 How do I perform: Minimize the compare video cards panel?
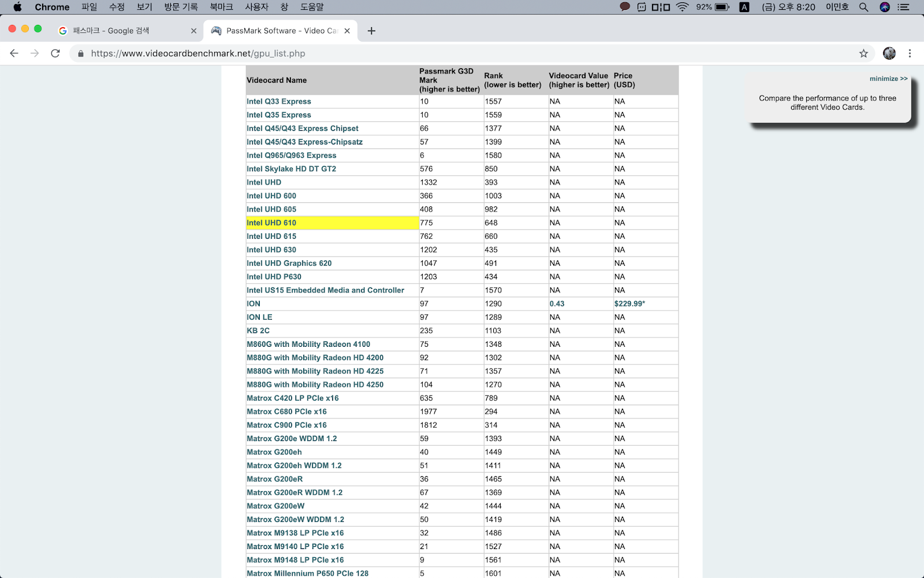(888, 79)
